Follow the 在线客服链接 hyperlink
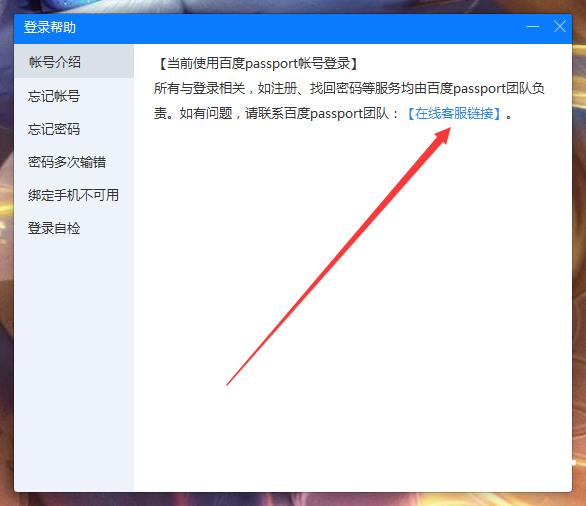This screenshot has height=506, width=586. 453,113
